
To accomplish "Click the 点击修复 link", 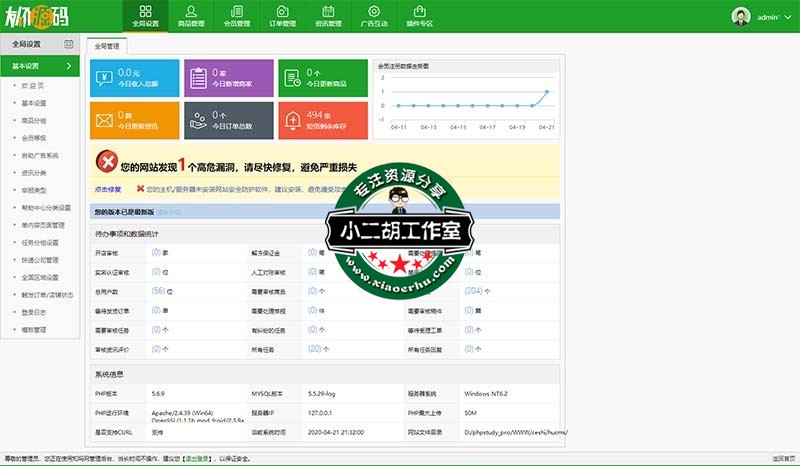I will tap(108, 188).
